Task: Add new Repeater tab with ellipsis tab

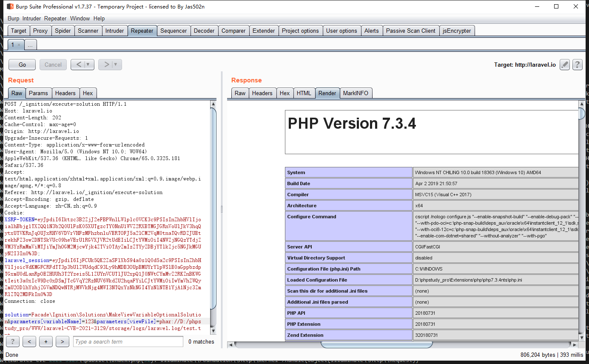Action: (31, 45)
